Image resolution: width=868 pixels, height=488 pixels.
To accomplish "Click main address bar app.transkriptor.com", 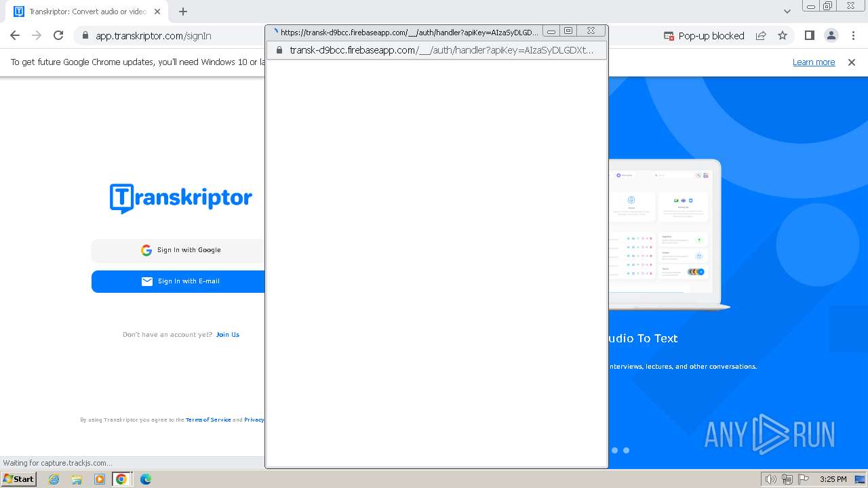I will pos(153,36).
